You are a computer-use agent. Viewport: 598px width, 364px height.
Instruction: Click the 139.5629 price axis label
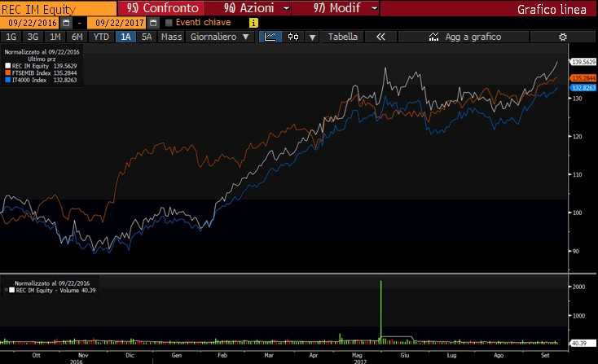coord(583,62)
